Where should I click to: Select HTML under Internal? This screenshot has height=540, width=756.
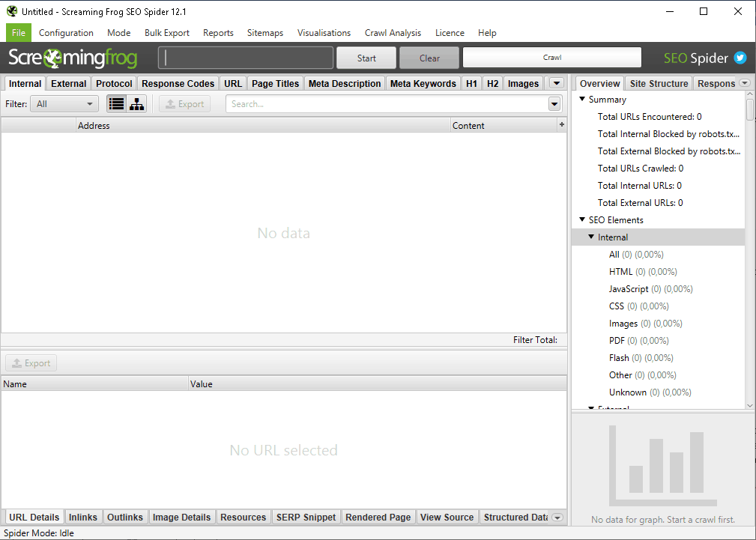pyautogui.click(x=643, y=271)
